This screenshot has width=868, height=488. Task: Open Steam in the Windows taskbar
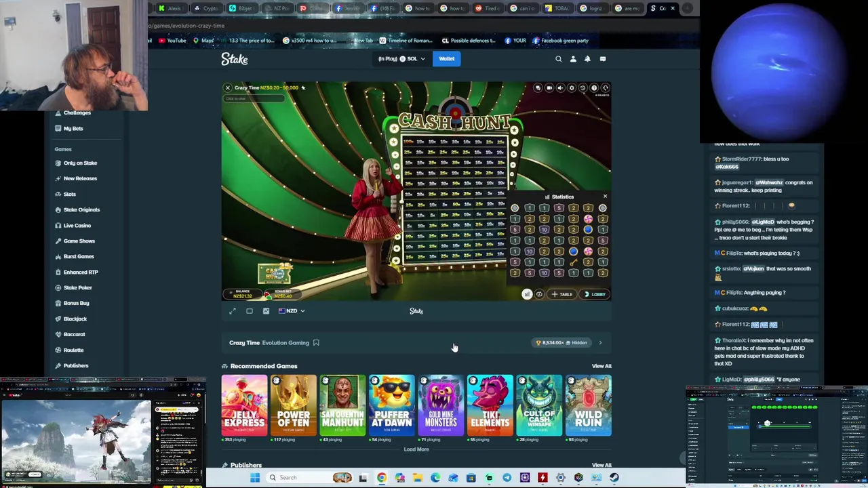[x=614, y=478]
